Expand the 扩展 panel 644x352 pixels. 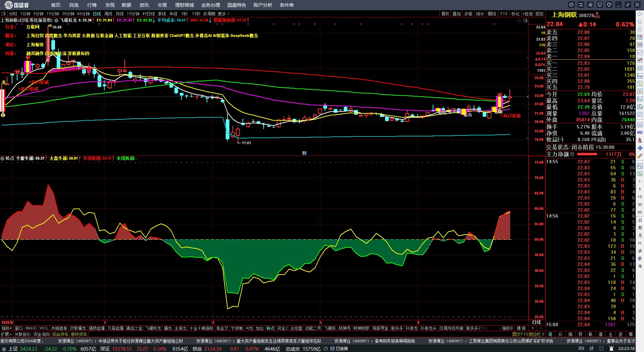(x=6, y=334)
